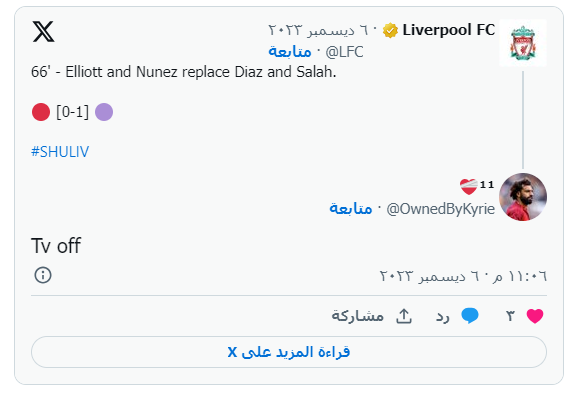Image resolution: width=577 pixels, height=397 pixels.
Task: Click the purple circle emoji
Action: coord(104,112)
